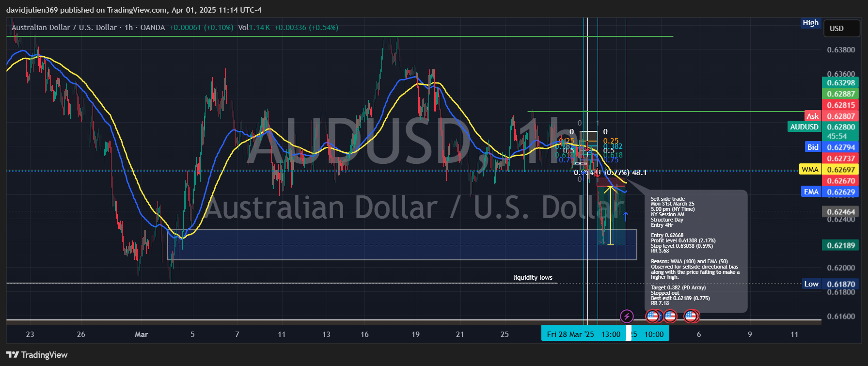Click the 0.62887 green price label
The width and height of the screenshot is (868, 366).
point(841,94)
